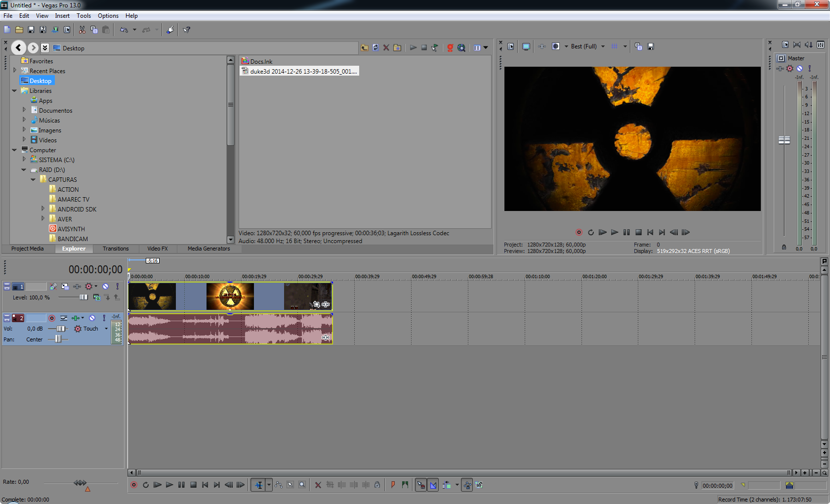830x504 pixels.
Task: Click the record button below timeline
Action: click(134, 485)
